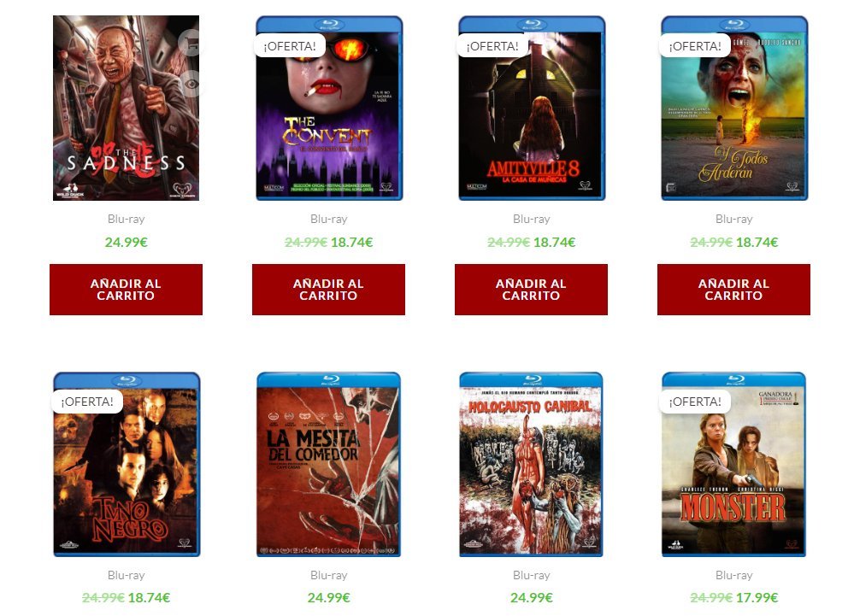This screenshot has height=616, width=854.
Task: Open Holocausto Caníbal Blu-ray cover
Action: (531, 464)
